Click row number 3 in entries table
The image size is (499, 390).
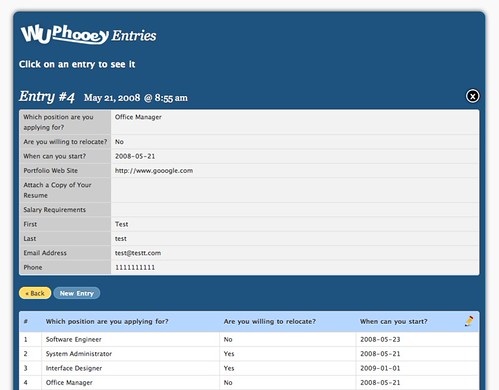pos(26,368)
